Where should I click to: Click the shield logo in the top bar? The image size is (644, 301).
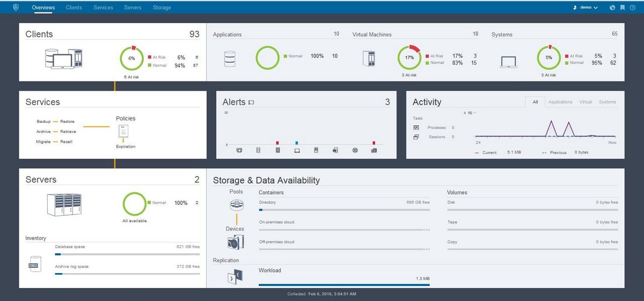(x=16, y=8)
